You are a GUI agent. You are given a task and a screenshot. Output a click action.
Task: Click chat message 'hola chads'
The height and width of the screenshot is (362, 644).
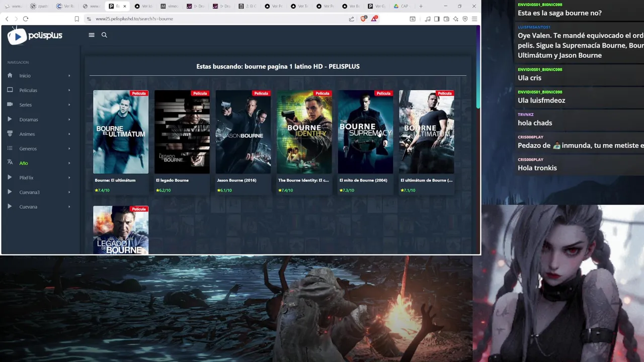click(x=535, y=123)
